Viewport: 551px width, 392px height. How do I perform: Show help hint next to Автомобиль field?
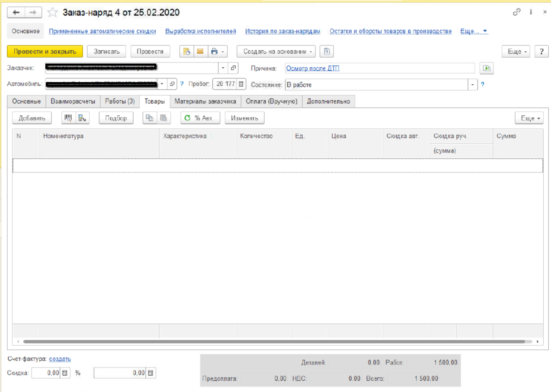(182, 84)
